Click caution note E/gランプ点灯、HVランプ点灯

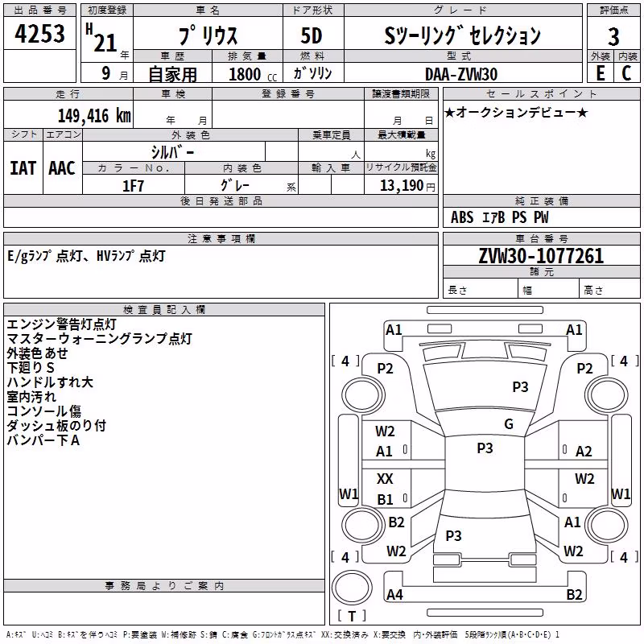[x=86, y=256]
